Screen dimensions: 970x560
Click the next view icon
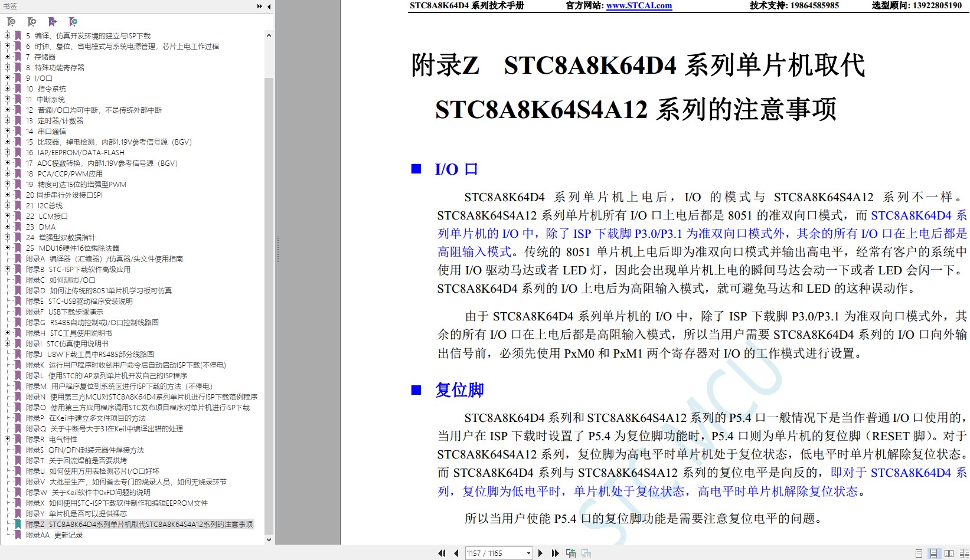[586, 553]
